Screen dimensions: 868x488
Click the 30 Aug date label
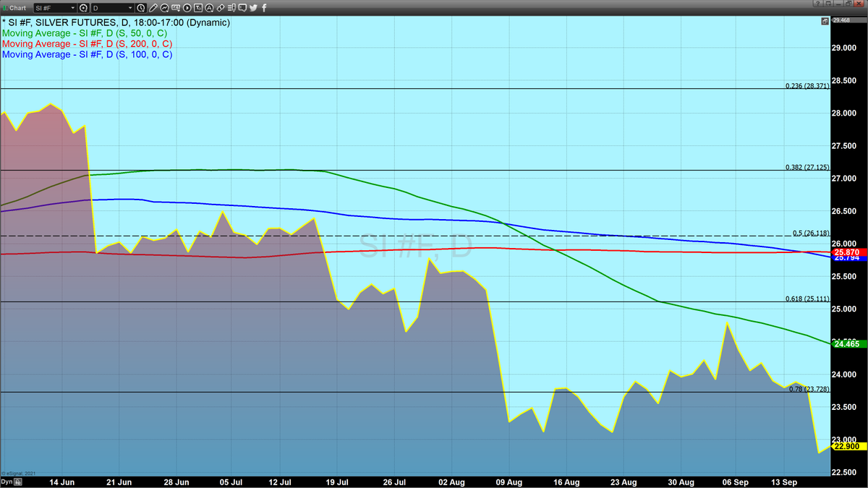tap(681, 481)
